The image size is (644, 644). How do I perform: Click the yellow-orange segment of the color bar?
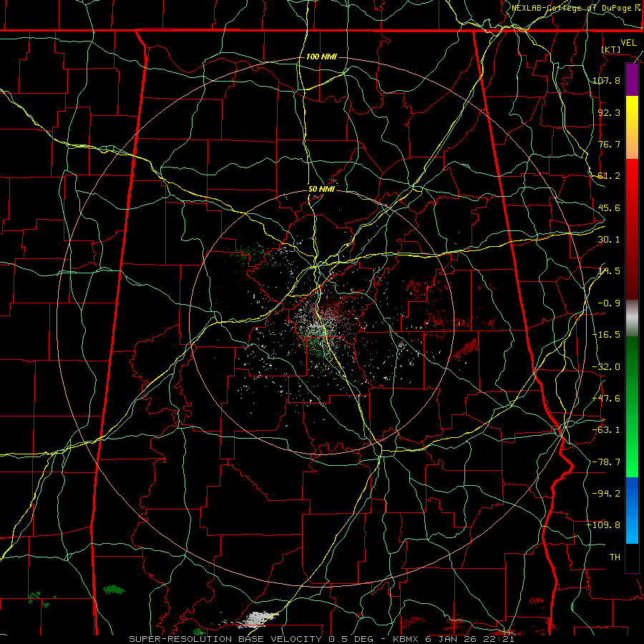coord(632,127)
